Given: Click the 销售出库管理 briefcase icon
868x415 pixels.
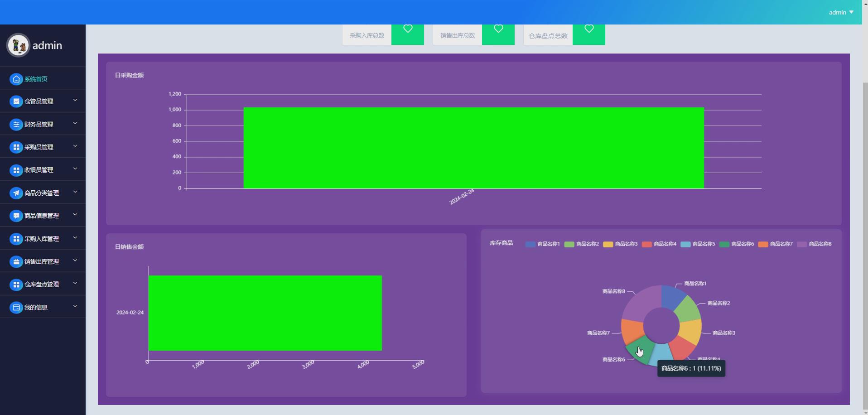Looking at the screenshot, I should [16, 261].
